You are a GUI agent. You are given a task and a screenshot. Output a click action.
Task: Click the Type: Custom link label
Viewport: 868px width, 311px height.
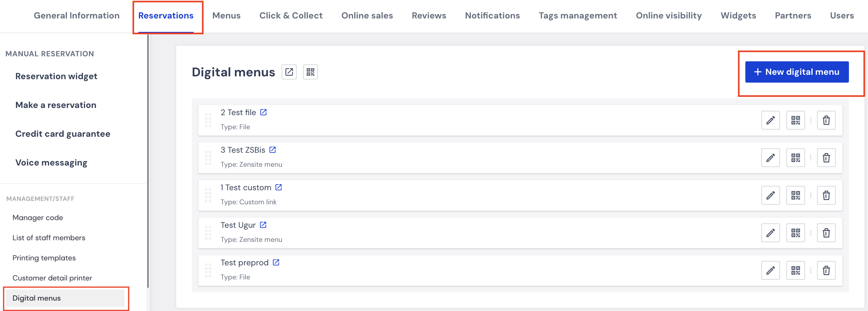coord(249,202)
